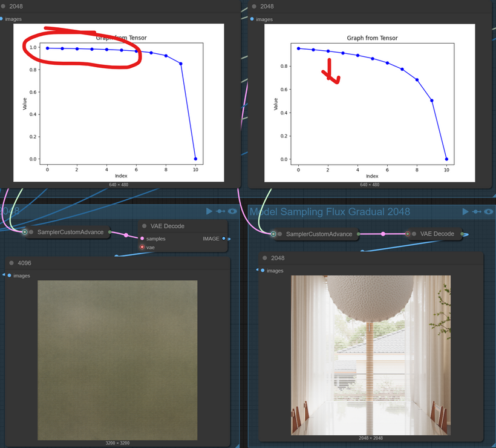Click the reroute dot between right sampler and VAE Decode
Viewport: 496px width, 448px height.
pyautogui.click(x=383, y=234)
